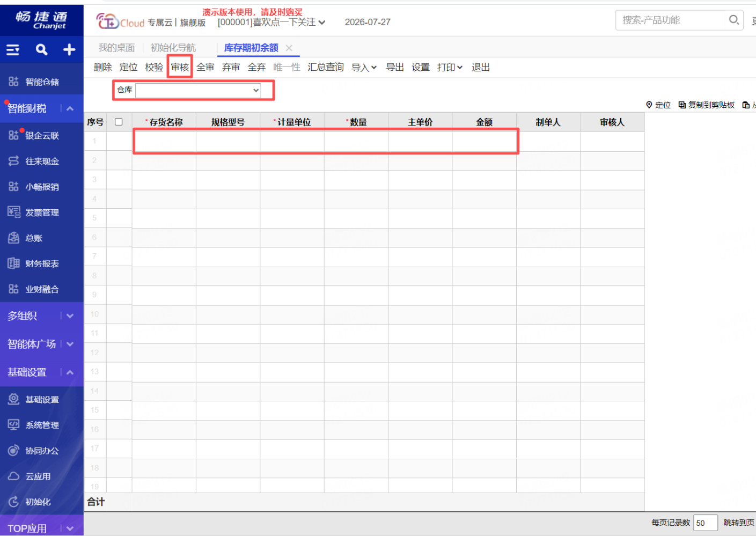Click the 定位 pin icon above the table

point(649,105)
